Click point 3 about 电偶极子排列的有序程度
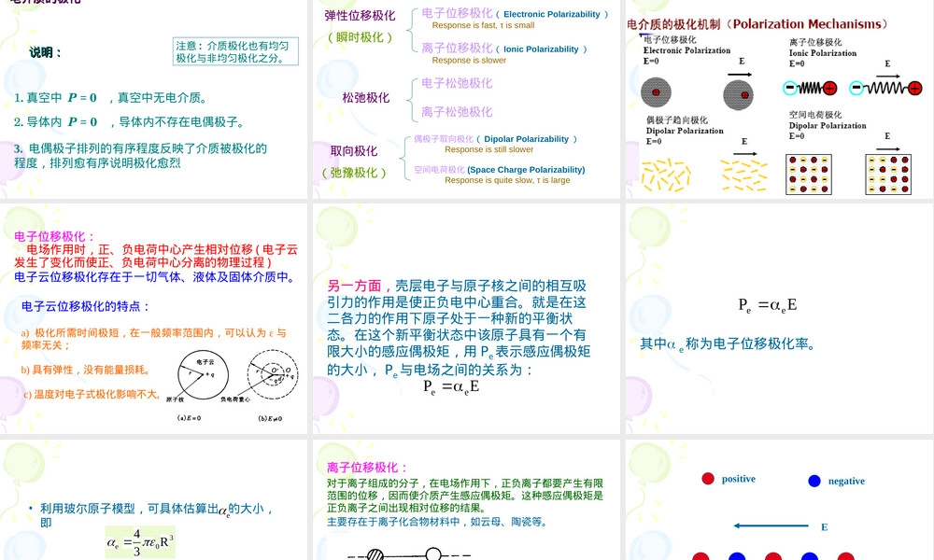The height and width of the screenshot is (560, 934). (141, 155)
